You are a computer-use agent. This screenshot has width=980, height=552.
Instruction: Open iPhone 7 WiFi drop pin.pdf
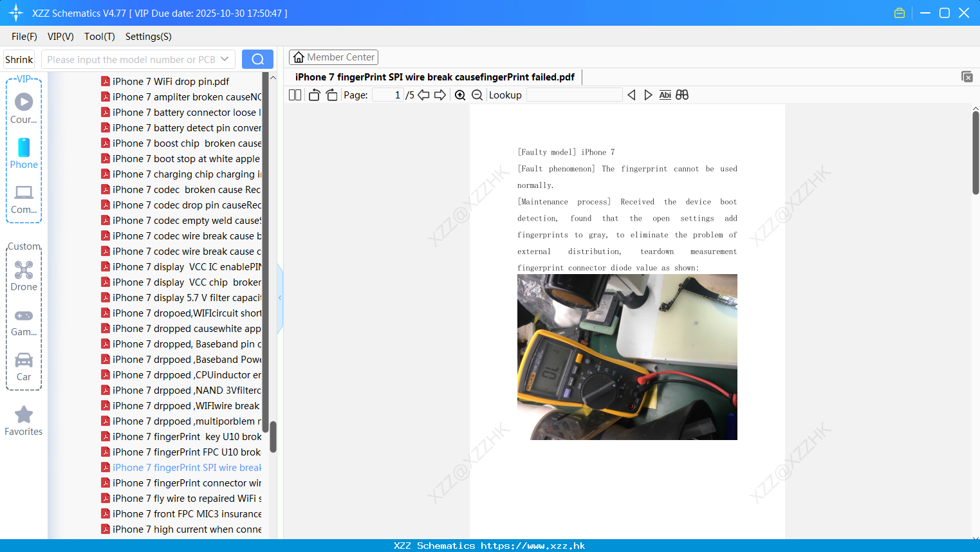[171, 81]
